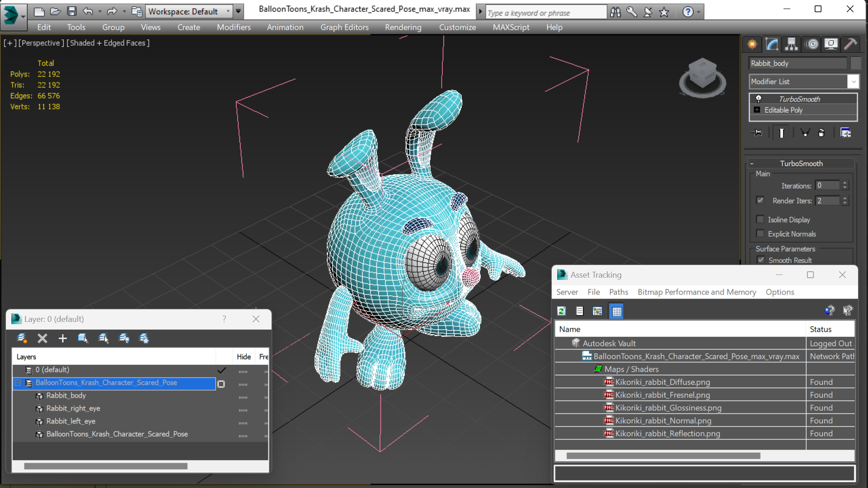Click Freeze/Unfreeze All Layers icon
The width and height of the screenshot is (868, 488).
point(144,338)
